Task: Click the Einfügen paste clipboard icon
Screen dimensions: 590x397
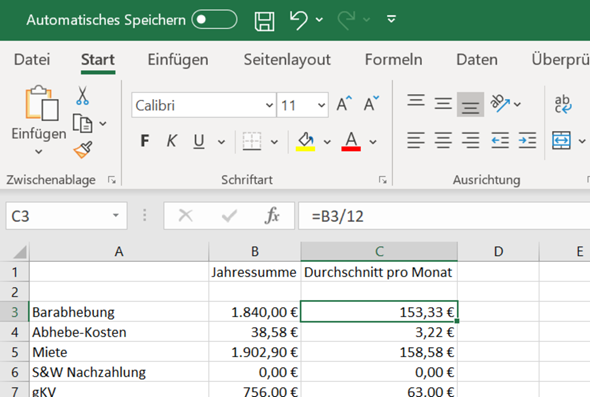Action: [42, 103]
